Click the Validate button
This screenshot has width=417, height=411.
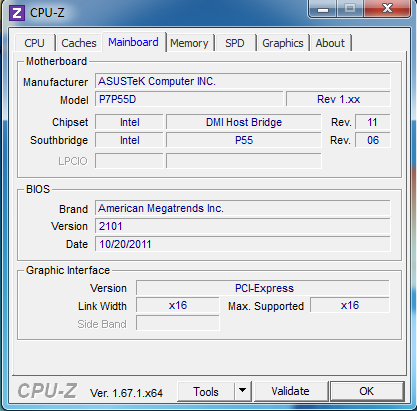coord(290,391)
